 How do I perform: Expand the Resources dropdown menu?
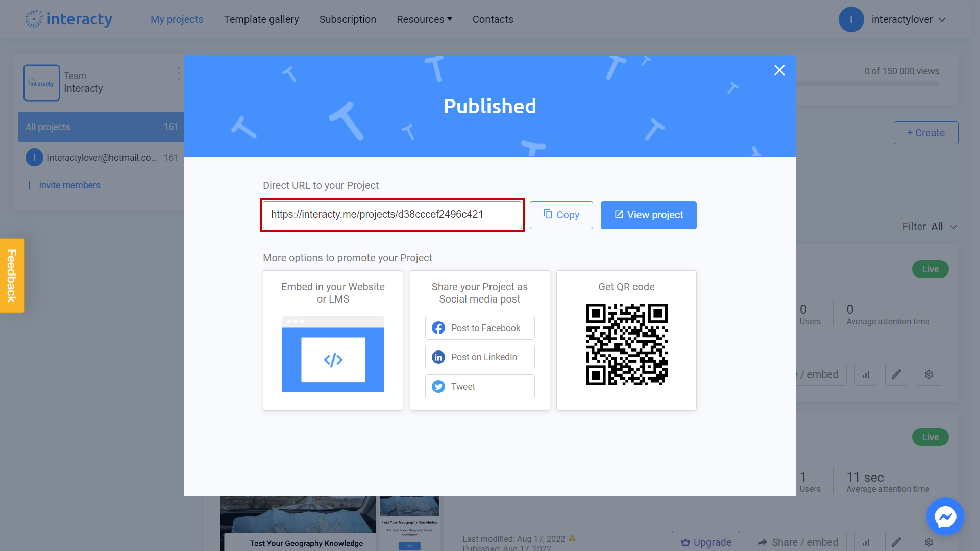pos(424,19)
